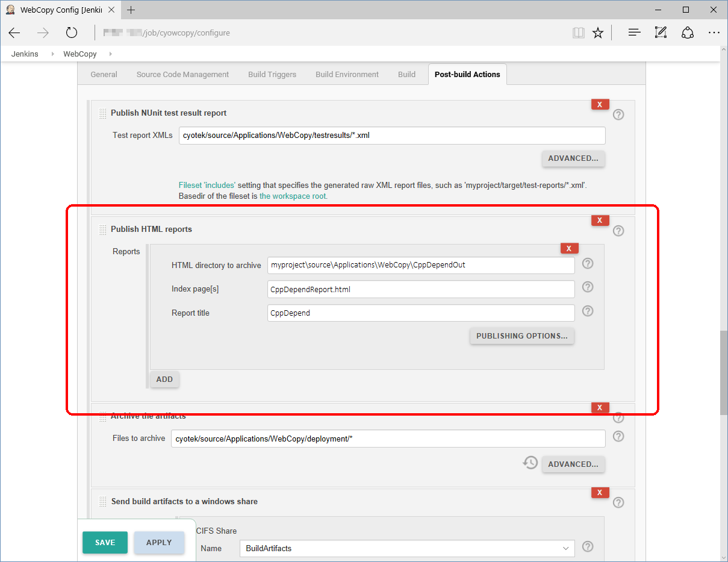
Task: Click the PUBLISHING OPTIONS... button
Action: click(x=521, y=336)
